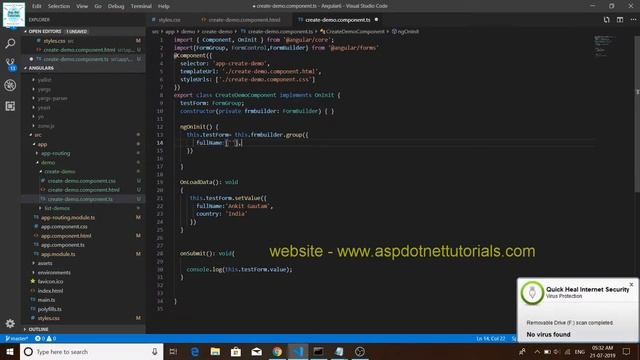Open favicon.ico in file tree
This screenshot has width=640, height=360.
point(50,281)
